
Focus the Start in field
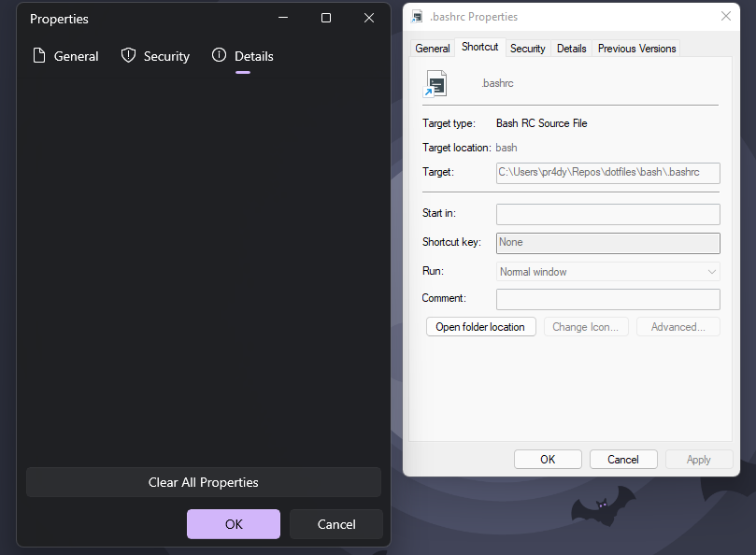[608, 214]
